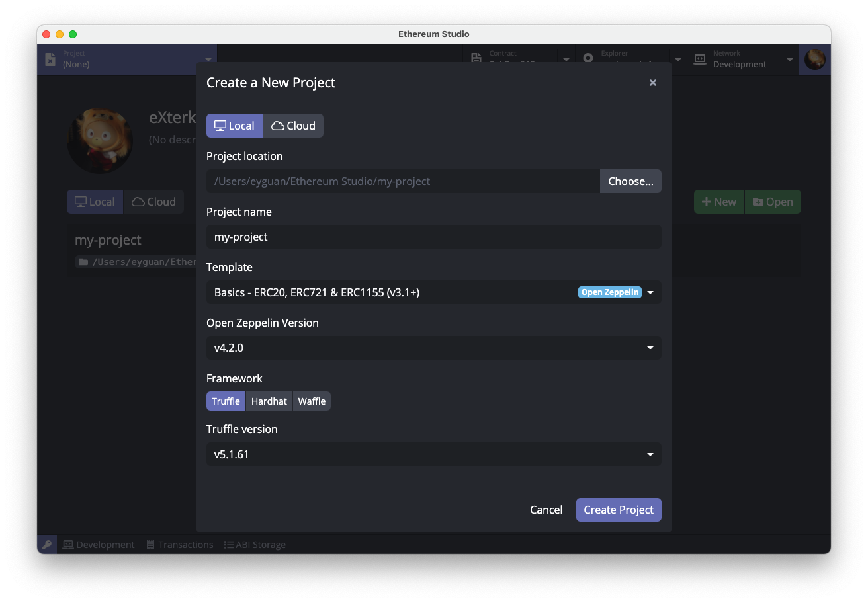Select the Waffle framework option
The image size is (868, 603).
tap(312, 401)
